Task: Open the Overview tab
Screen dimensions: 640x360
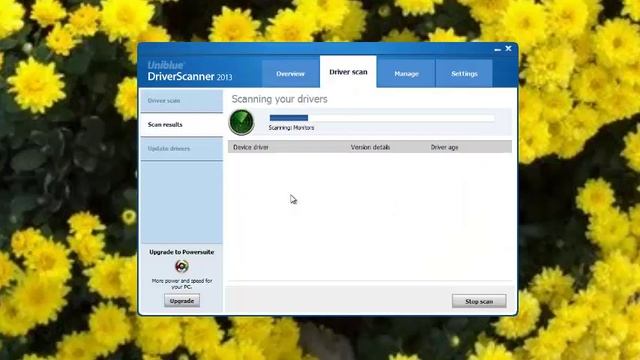Action: click(290, 73)
